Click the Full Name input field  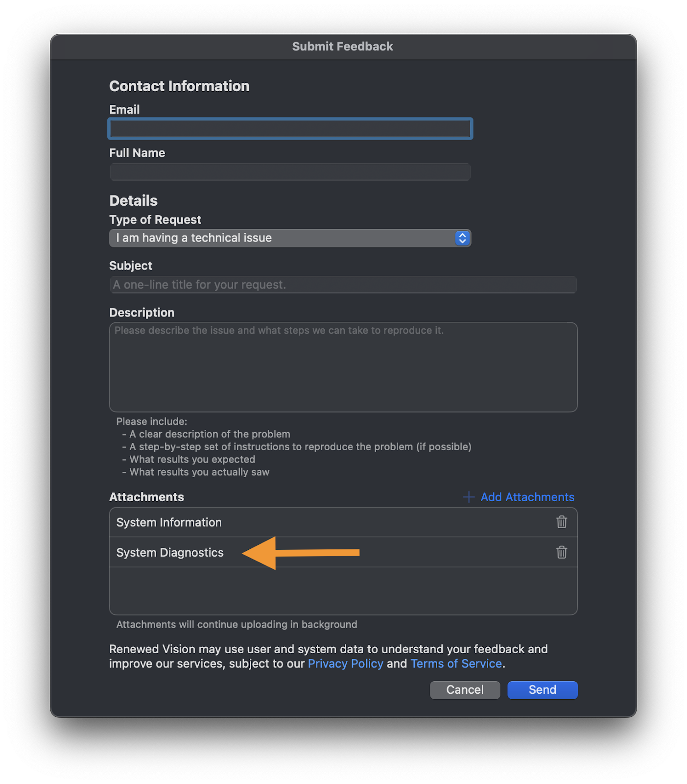pyautogui.click(x=290, y=172)
